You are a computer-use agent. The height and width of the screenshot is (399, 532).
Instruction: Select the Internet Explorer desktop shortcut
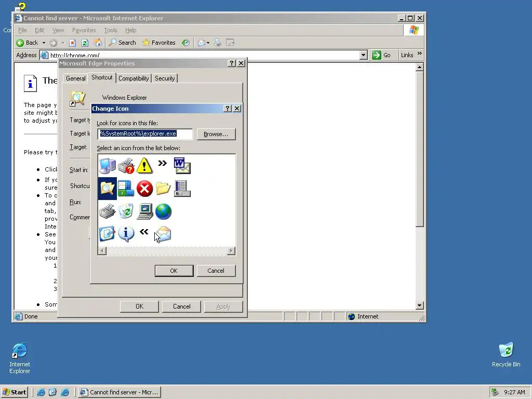(20, 358)
